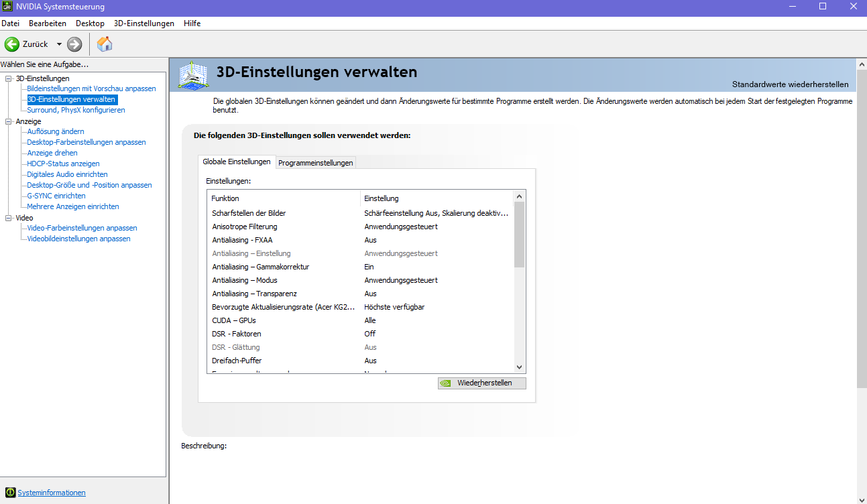Select the Antialiasing – Modus row
Image resolution: width=867 pixels, height=504 pixels.
[x=361, y=280]
